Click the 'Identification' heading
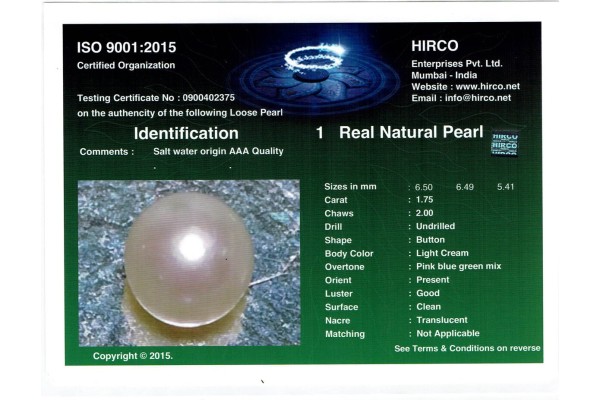 point(186,133)
